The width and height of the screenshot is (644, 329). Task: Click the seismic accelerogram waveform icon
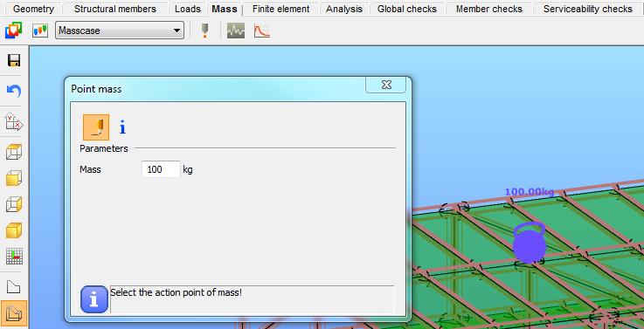tap(236, 31)
